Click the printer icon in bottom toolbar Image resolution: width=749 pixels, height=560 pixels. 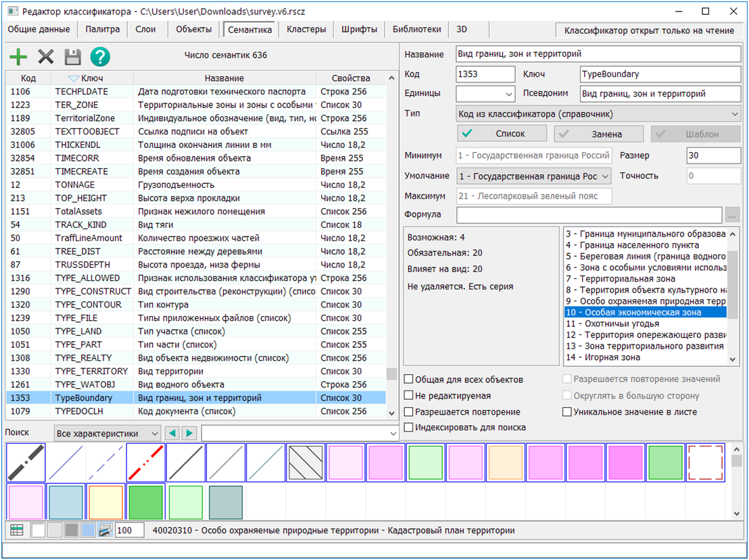tap(105, 530)
